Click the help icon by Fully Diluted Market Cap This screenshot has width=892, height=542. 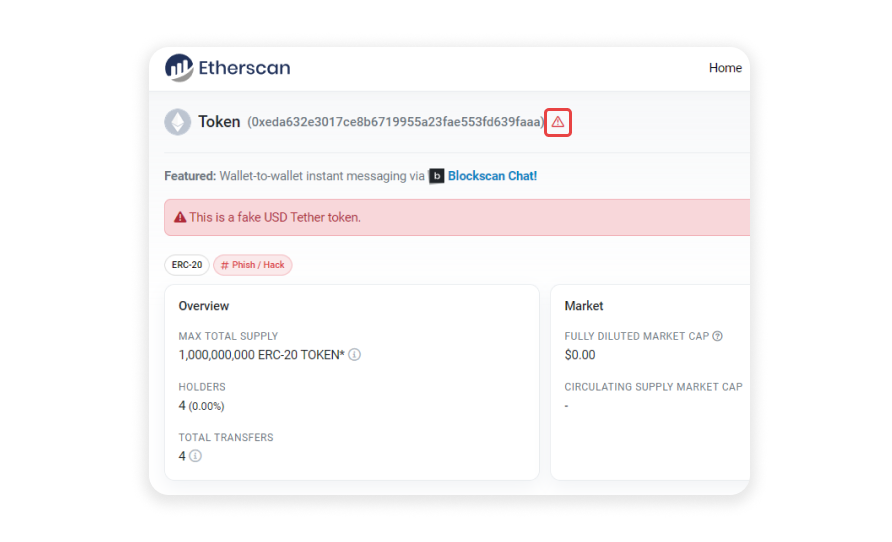coord(717,336)
